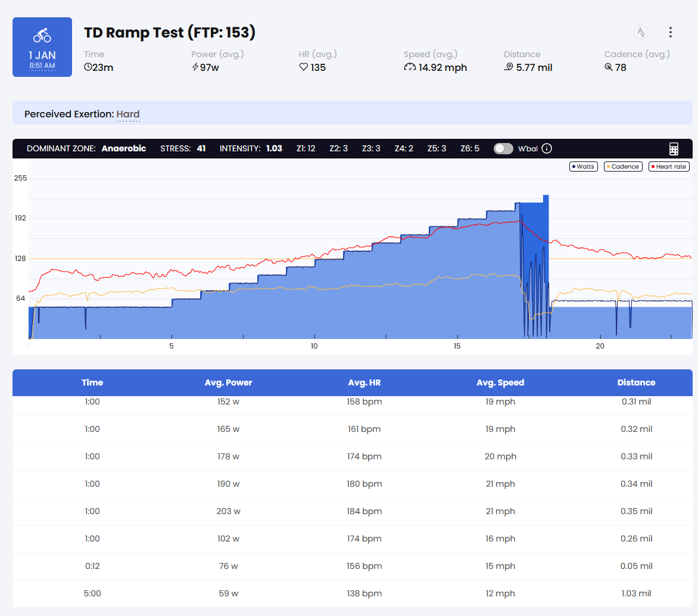Change Perceived Exertion value Hard
Screen dimensions: 698x616
128,114
